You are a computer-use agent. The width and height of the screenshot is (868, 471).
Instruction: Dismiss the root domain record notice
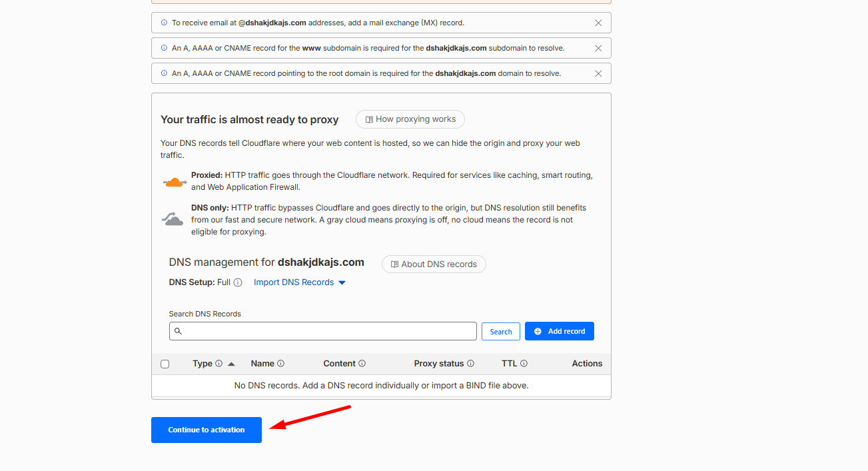pyautogui.click(x=598, y=73)
